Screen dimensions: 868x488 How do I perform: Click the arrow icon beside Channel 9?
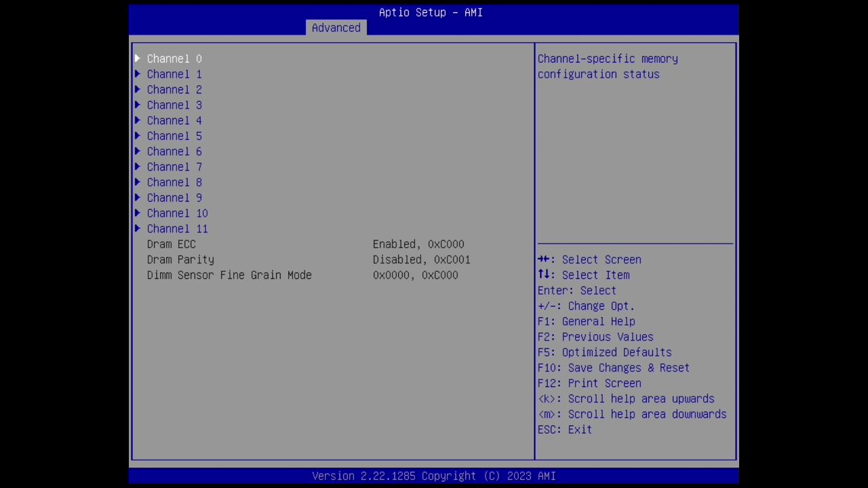coord(138,197)
